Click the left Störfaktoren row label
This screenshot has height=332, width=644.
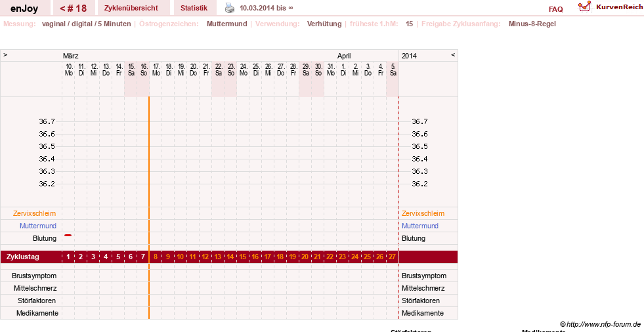pos(37,301)
